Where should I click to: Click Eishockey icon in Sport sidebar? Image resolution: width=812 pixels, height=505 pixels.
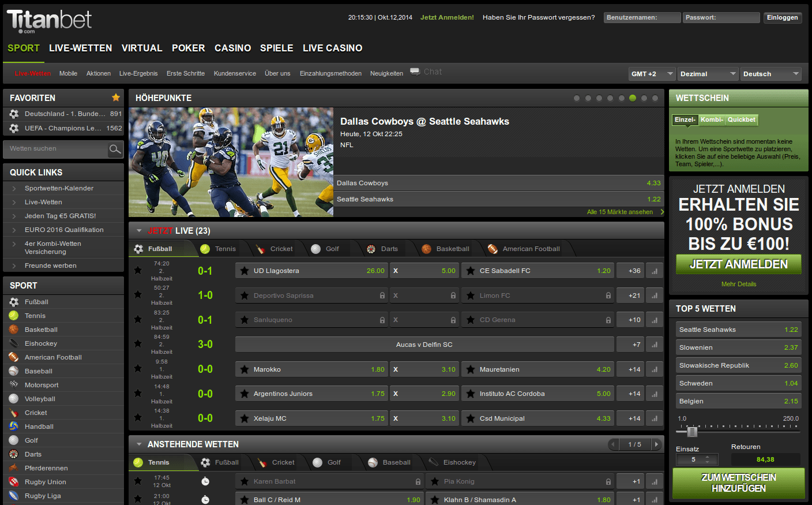pyautogui.click(x=14, y=343)
